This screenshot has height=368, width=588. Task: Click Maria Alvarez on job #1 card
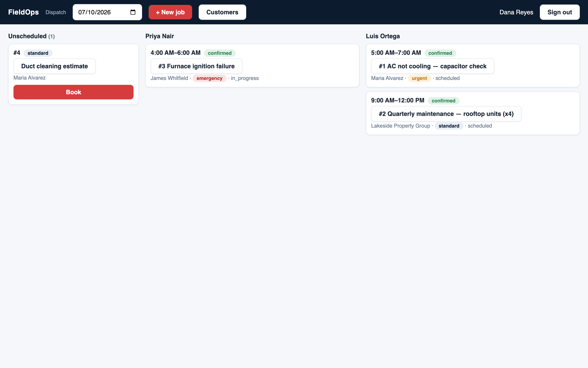click(387, 78)
